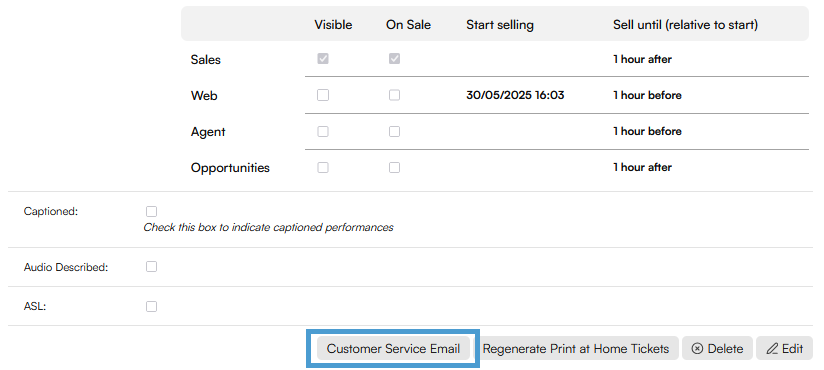The image size is (824, 370).
Task: Click the 'Sales' row label
Action: [x=205, y=59]
